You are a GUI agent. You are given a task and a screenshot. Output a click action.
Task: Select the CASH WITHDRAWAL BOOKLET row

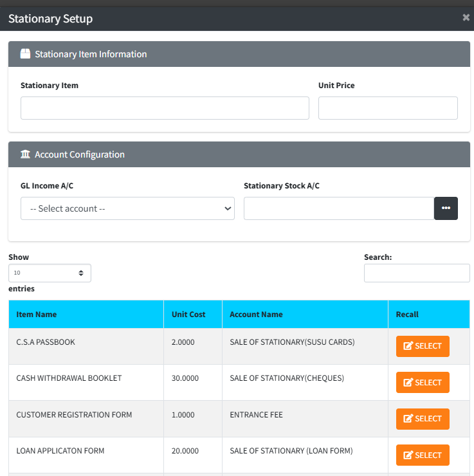423,382
